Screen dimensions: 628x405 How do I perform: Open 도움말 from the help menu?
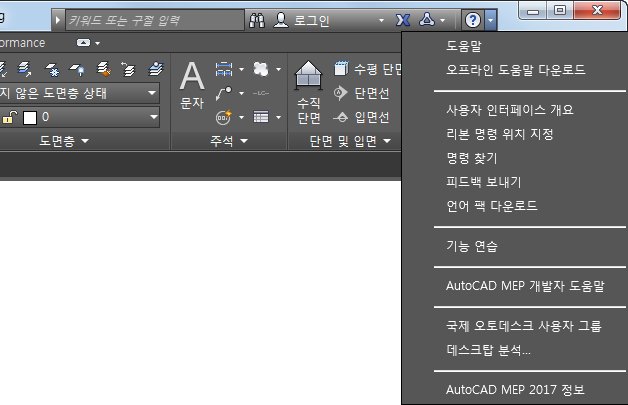[x=464, y=46]
